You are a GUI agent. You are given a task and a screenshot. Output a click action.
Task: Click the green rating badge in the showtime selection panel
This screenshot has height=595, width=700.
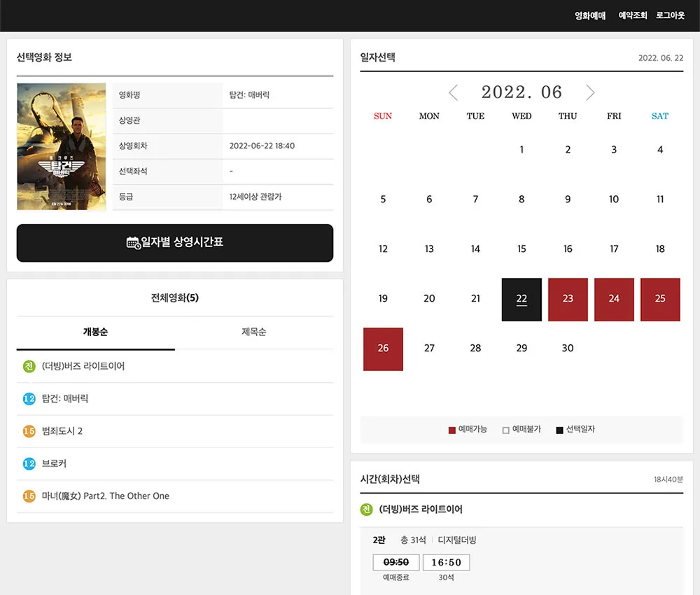(x=366, y=510)
